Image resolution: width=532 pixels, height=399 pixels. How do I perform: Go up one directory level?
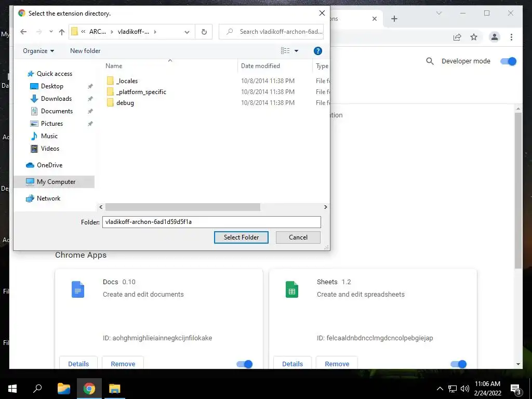click(61, 32)
